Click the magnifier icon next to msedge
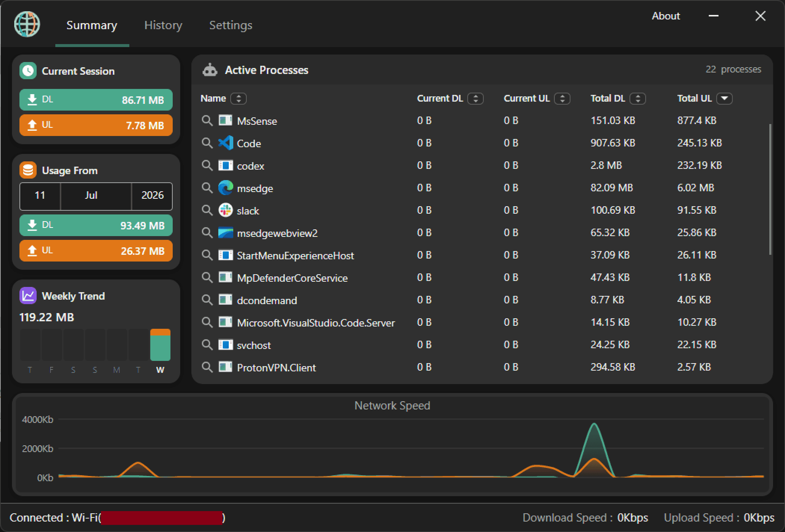 [207, 188]
